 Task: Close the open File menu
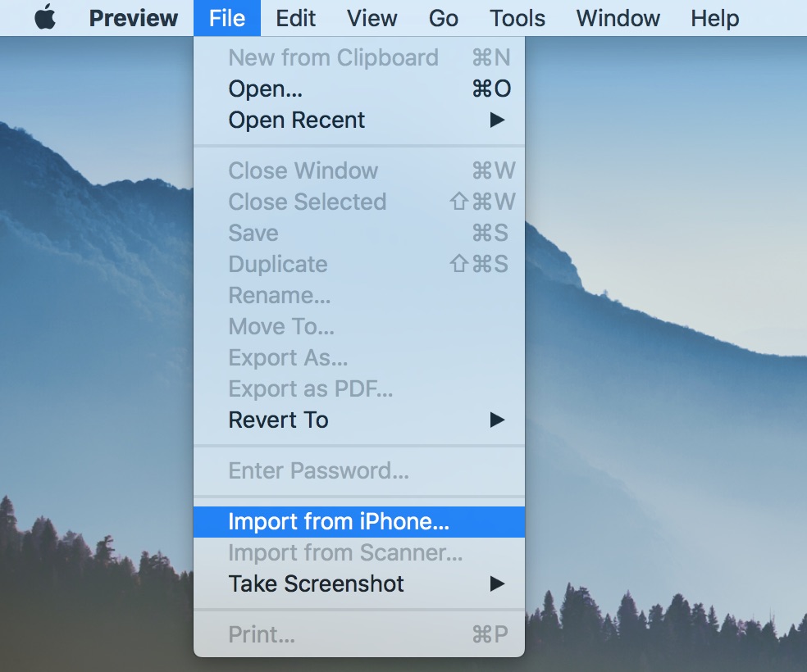pyautogui.click(x=227, y=18)
